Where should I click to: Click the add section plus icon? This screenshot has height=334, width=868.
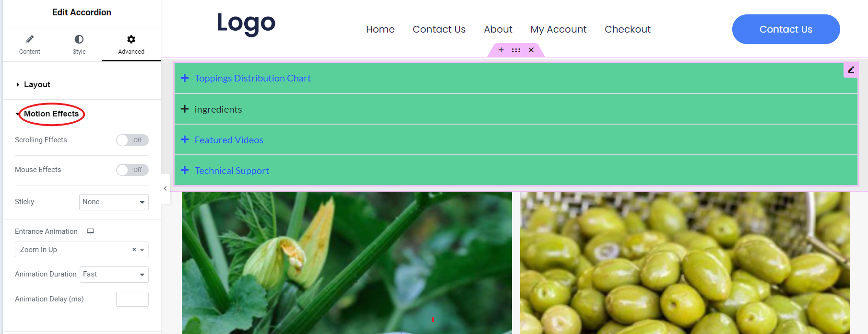click(x=501, y=50)
